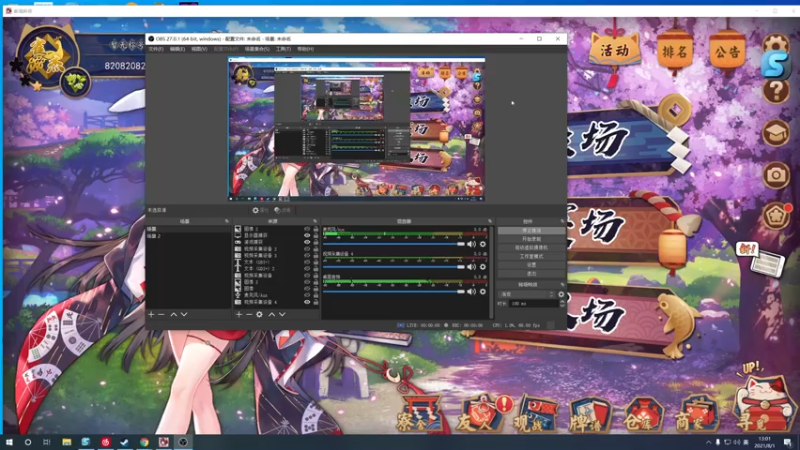
Task: Click the 停止推流 button
Action: (531, 231)
